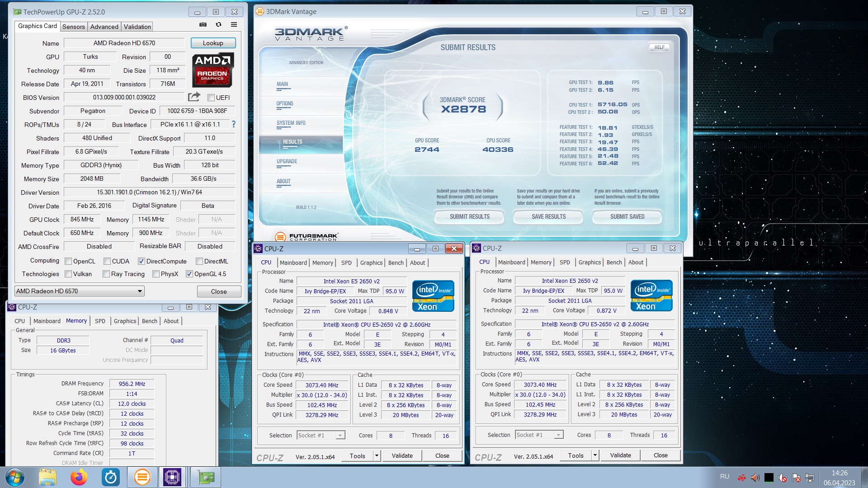The image size is (868, 488).
Task: Open the Action Center flag tray icon
Action: pos(797,478)
